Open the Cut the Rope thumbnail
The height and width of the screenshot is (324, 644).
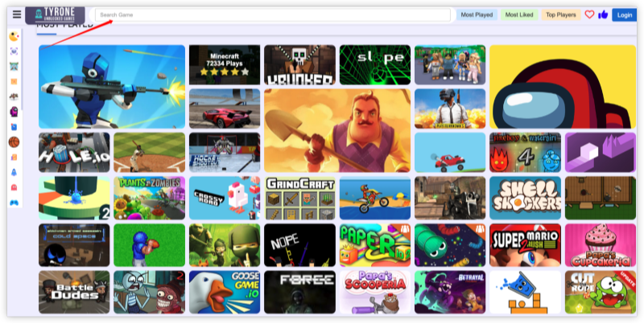tap(601, 292)
